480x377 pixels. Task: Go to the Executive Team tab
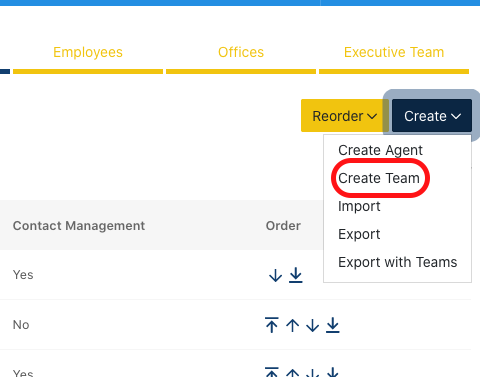click(394, 52)
